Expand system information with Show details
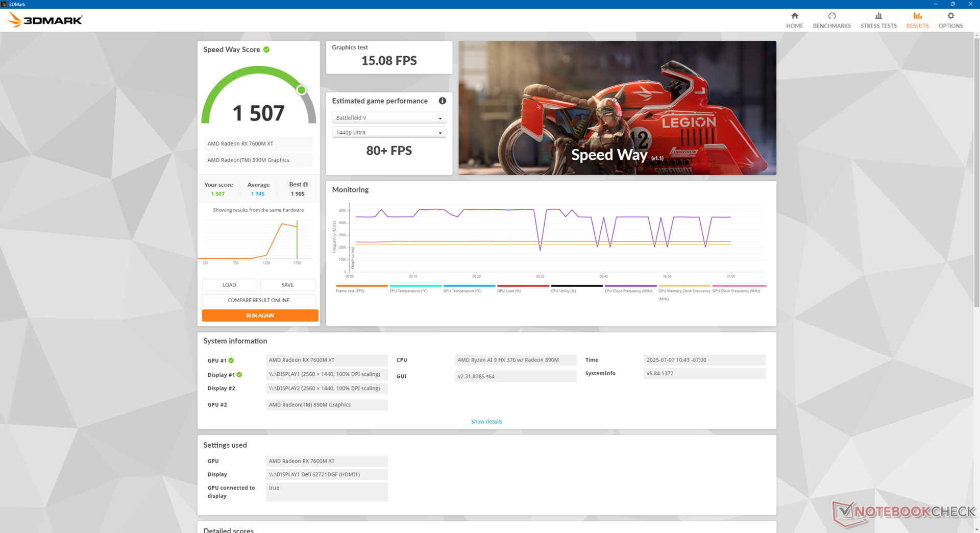980x533 pixels. [486, 422]
